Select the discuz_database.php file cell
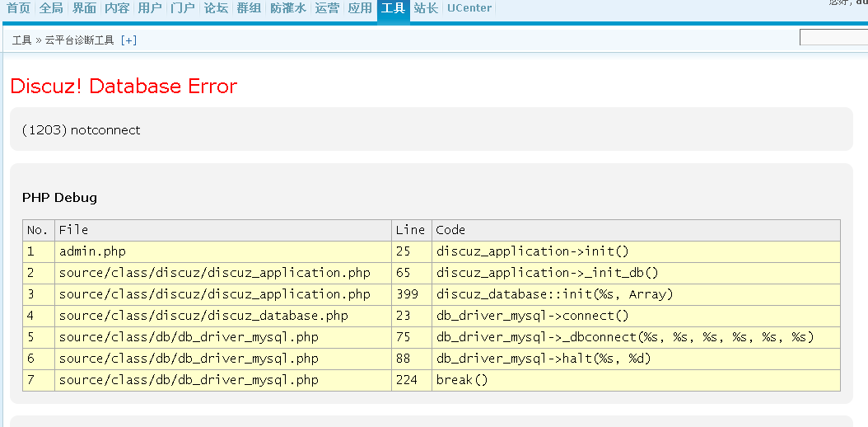This screenshot has height=427, width=868. click(223, 316)
